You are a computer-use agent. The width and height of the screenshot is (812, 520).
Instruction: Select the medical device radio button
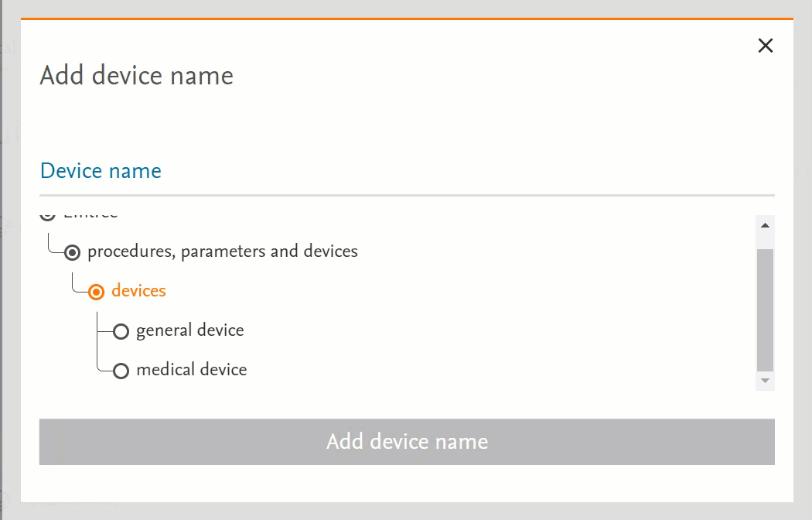121,371
